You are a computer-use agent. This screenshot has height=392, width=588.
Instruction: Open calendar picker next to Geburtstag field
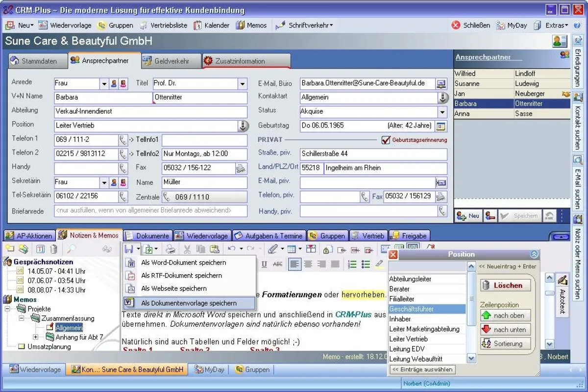(441, 126)
